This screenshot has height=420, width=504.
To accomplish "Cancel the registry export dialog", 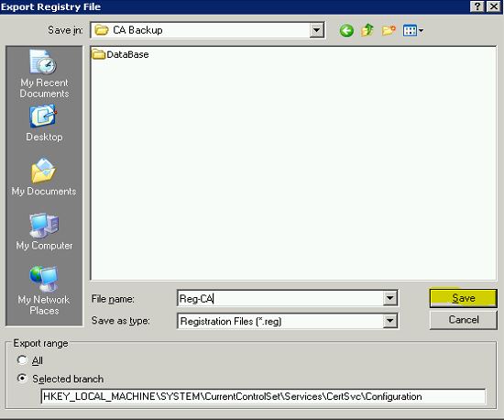I will (x=463, y=320).
